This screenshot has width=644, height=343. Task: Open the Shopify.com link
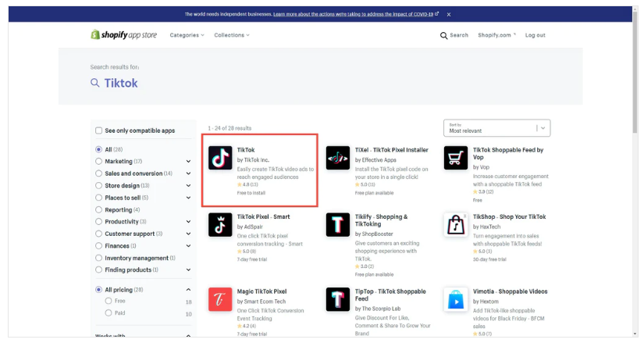pos(496,35)
